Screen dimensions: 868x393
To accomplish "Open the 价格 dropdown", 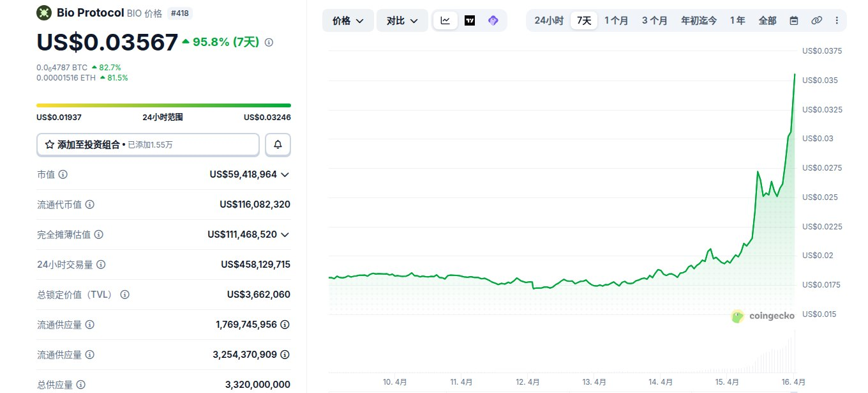I will [348, 20].
